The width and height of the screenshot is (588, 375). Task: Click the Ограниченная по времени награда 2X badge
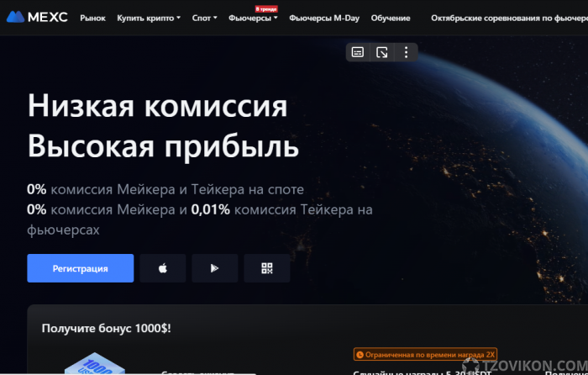pos(425,354)
